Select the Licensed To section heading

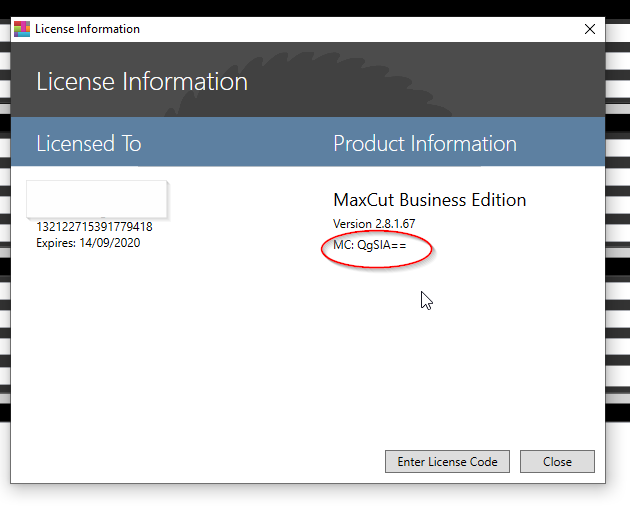point(88,143)
